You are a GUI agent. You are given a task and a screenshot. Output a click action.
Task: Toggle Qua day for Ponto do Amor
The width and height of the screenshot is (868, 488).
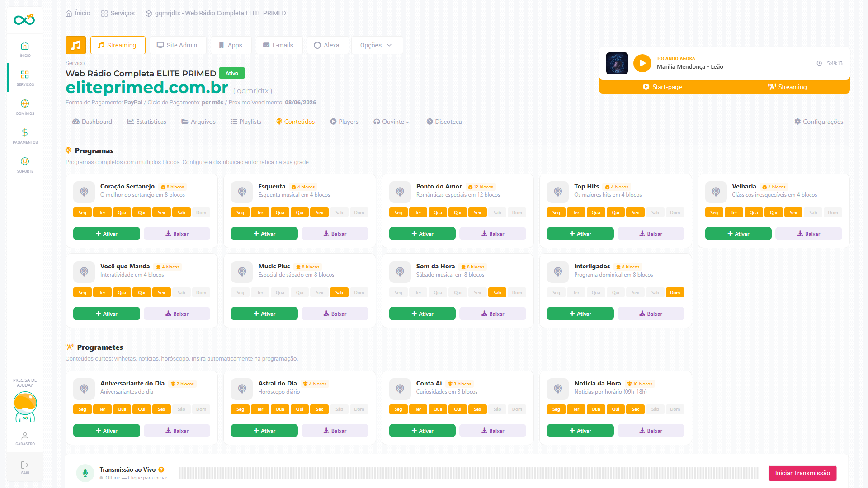click(438, 213)
